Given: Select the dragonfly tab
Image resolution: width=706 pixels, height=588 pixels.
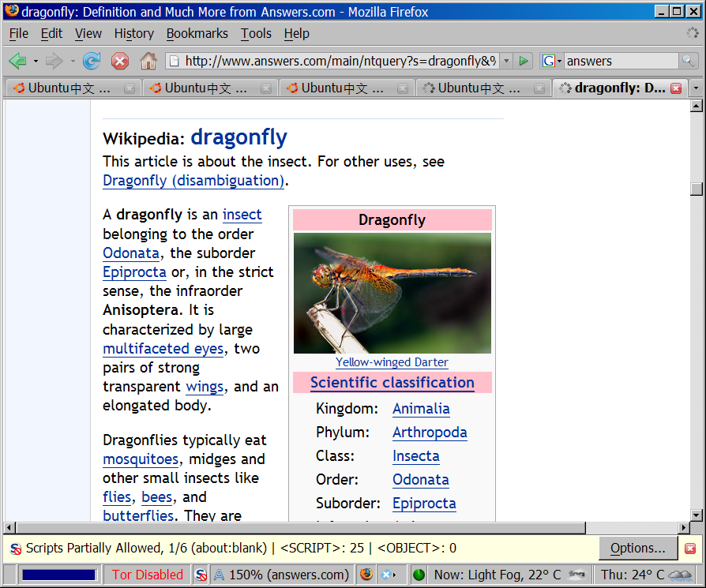Looking at the screenshot, I should point(620,88).
